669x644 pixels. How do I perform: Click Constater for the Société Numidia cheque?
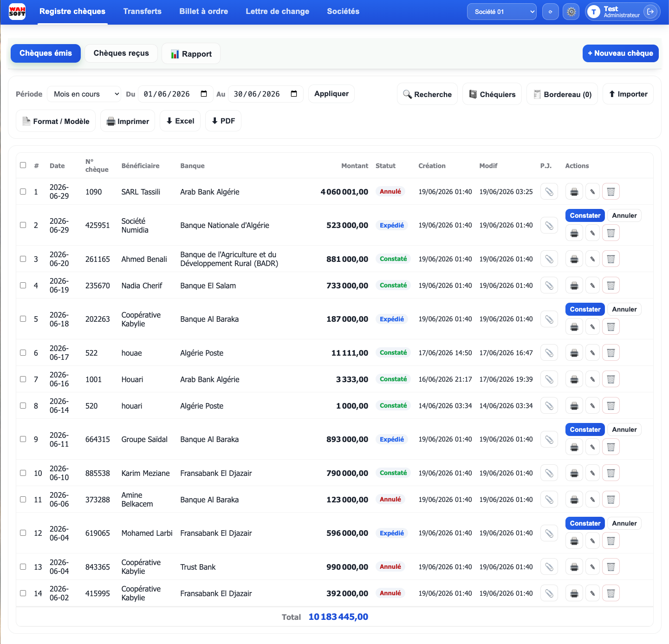(585, 215)
